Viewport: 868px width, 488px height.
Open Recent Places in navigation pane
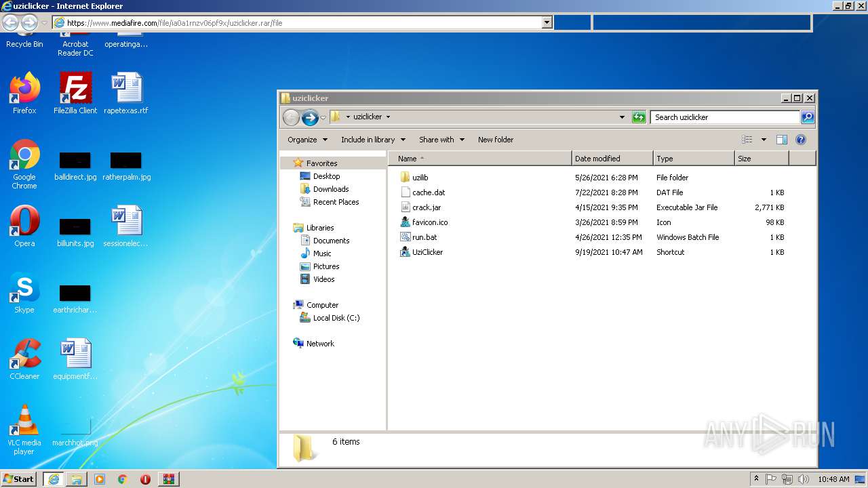(x=336, y=202)
